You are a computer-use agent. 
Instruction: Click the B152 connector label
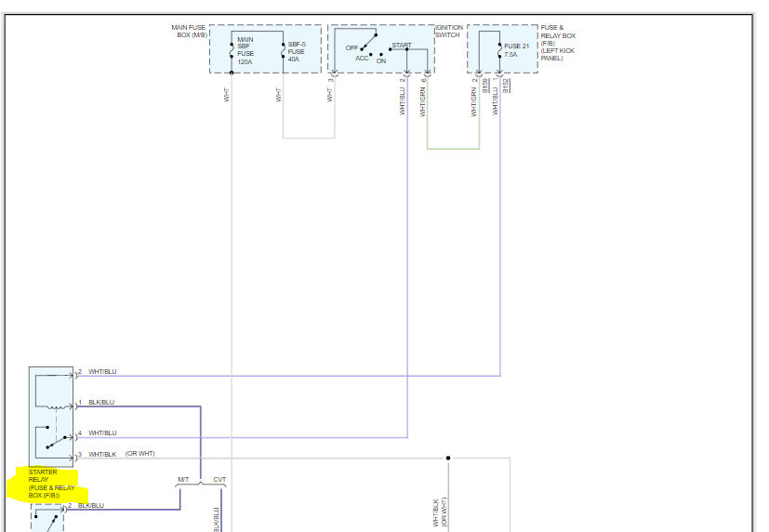click(506, 86)
